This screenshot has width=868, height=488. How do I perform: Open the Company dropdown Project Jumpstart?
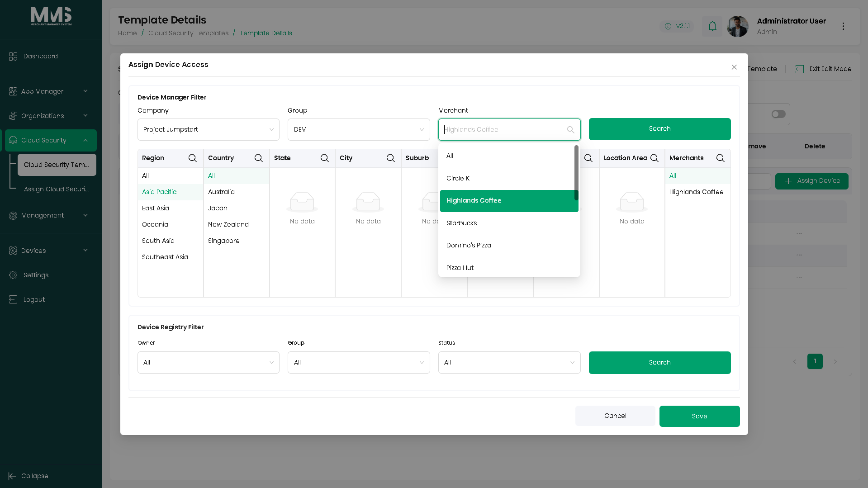(208, 130)
